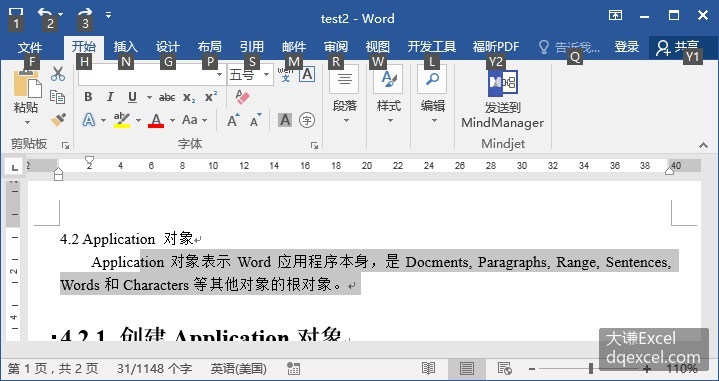Switch to the 开发工具 Developer tab

pyautogui.click(x=432, y=47)
